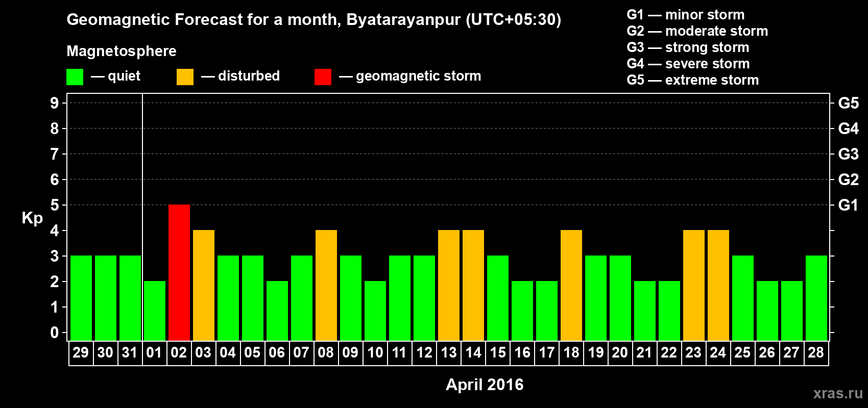Screen dimensions: 868x408
Task: Click the G2 right axis label
Action: (x=849, y=180)
